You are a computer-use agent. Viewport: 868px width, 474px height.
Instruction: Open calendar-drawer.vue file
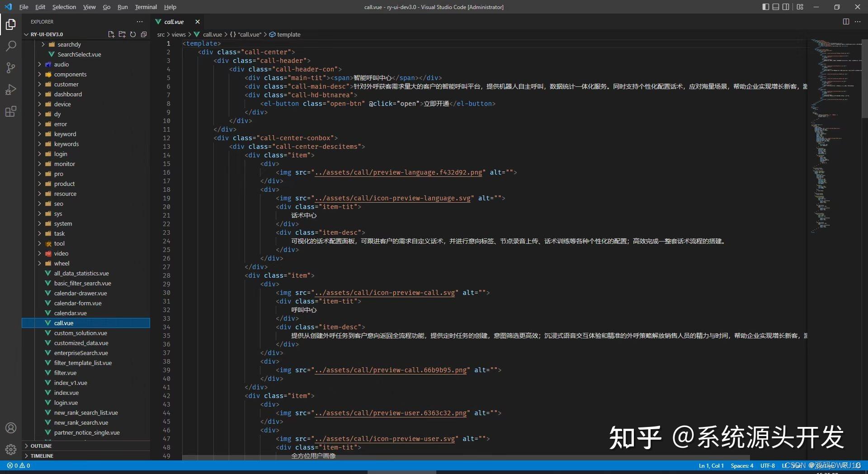click(80, 293)
